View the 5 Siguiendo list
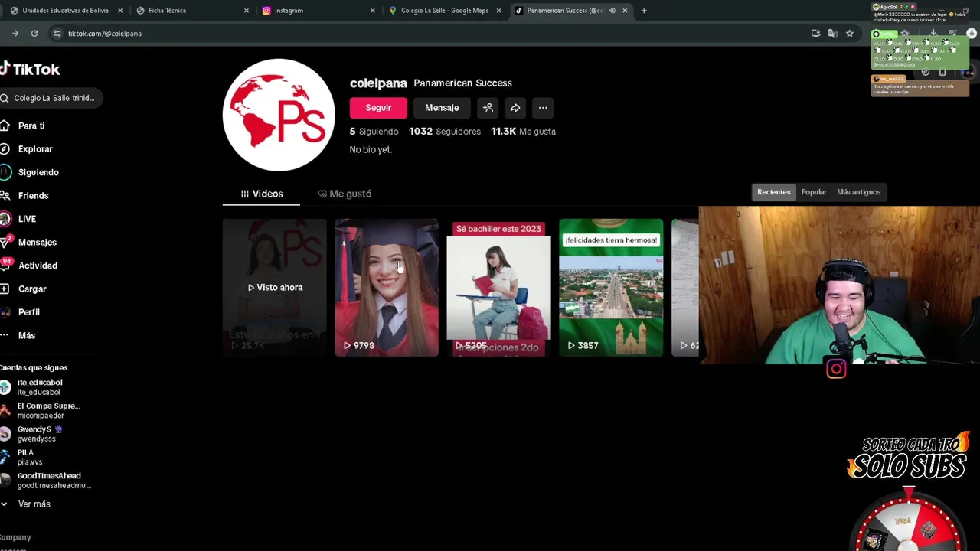 pyautogui.click(x=374, y=132)
